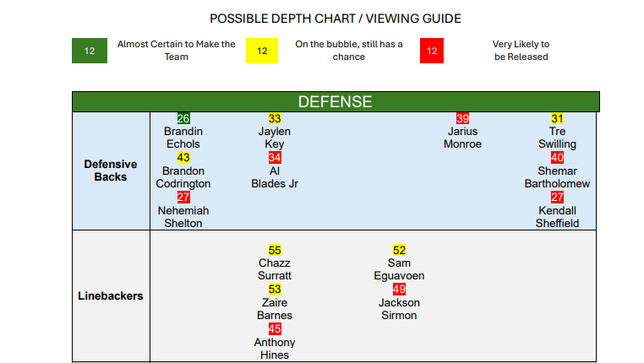Click the Al Blades Jr name
Screen dimensions: 644x363
tap(275, 177)
